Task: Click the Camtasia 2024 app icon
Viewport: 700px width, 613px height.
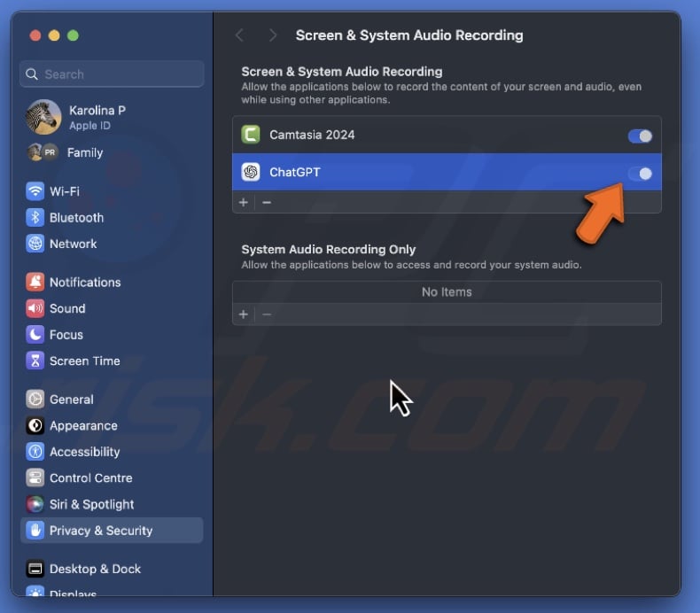Action: coord(251,135)
